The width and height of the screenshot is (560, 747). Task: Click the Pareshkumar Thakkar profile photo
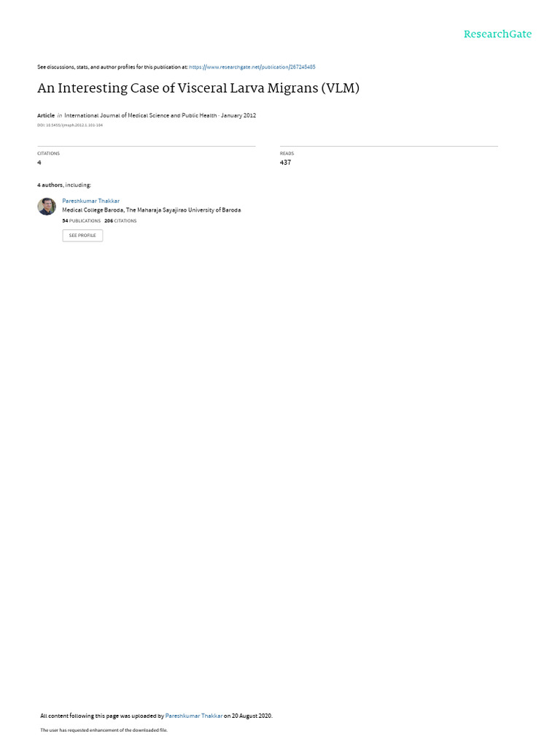coord(47,206)
